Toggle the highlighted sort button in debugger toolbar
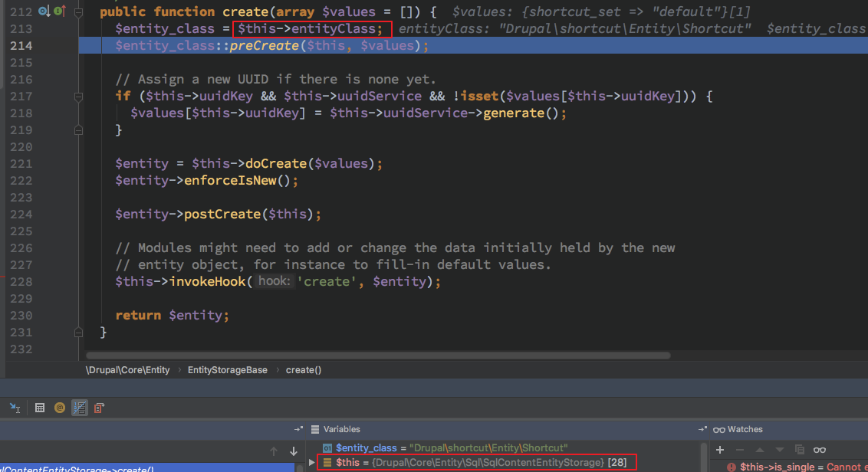Screen dimensions: 868x472 (79, 408)
